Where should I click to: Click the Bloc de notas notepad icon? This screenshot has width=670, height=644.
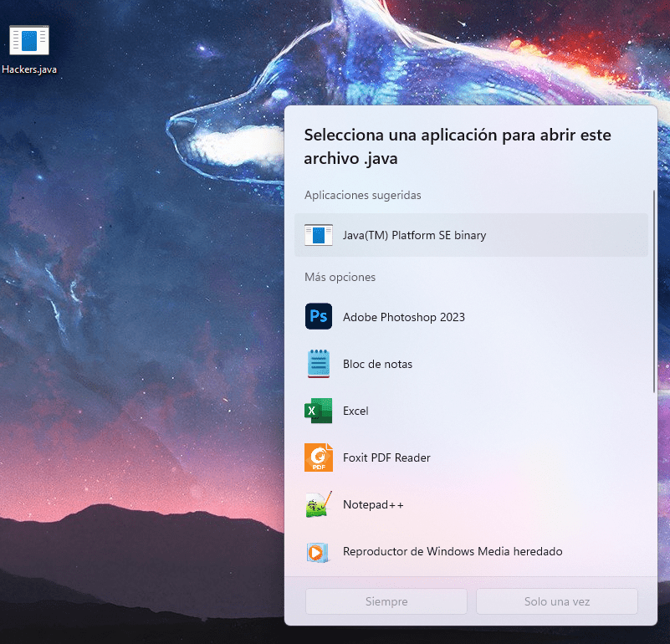(319, 364)
